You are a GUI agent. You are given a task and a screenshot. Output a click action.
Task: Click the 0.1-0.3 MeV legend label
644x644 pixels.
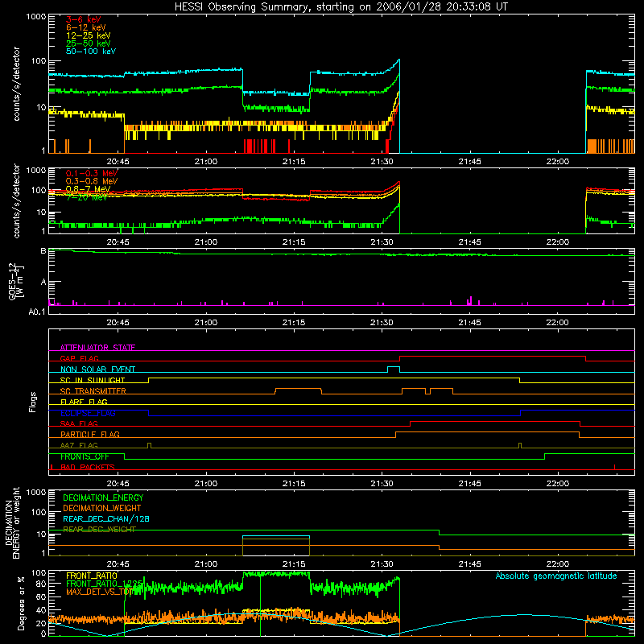click(92, 173)
